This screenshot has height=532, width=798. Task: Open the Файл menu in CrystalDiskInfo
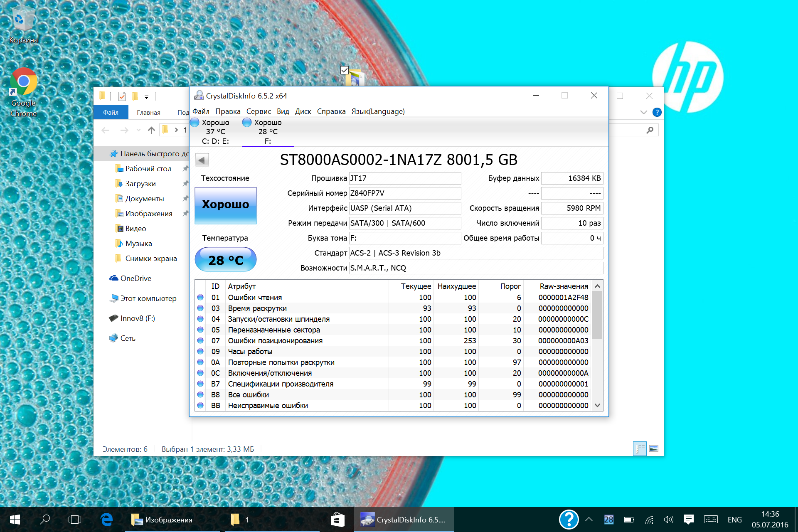pyautogui.click(x=201, y=111)
